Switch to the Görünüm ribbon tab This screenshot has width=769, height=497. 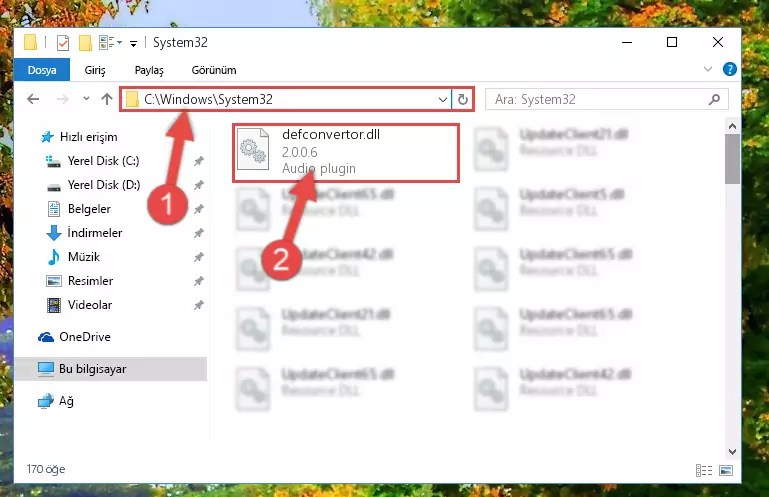coord(214,70)
